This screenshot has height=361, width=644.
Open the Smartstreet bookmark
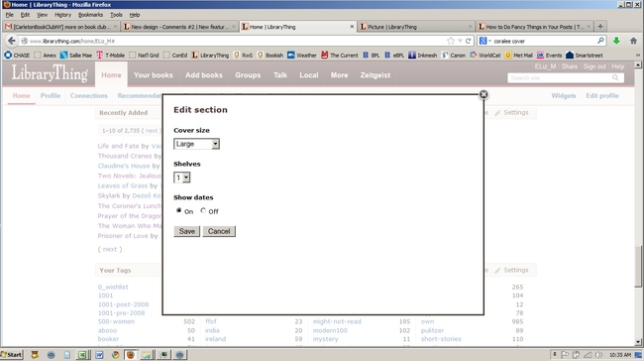(584, 56)
